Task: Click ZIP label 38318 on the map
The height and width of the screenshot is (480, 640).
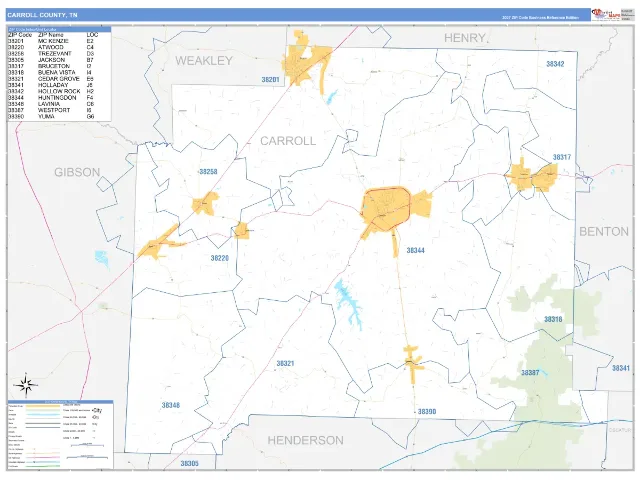Action: [553, 319]
